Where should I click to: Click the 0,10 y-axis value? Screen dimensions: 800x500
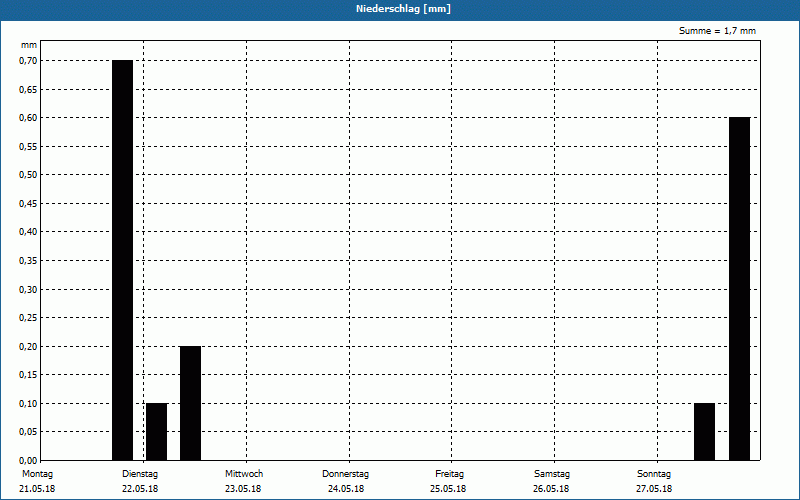[x=28, y=404]
